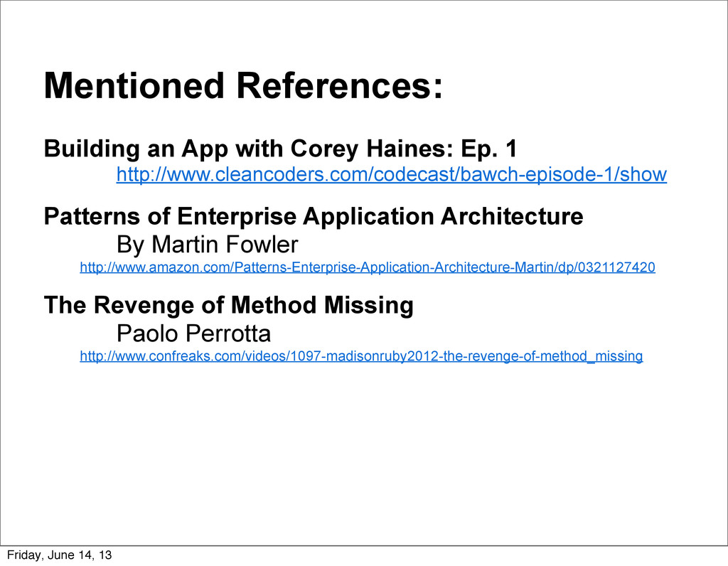The image size is (728, 566).
Task: Select the 'Mentioned References:' heading
Action: (243, 85)
